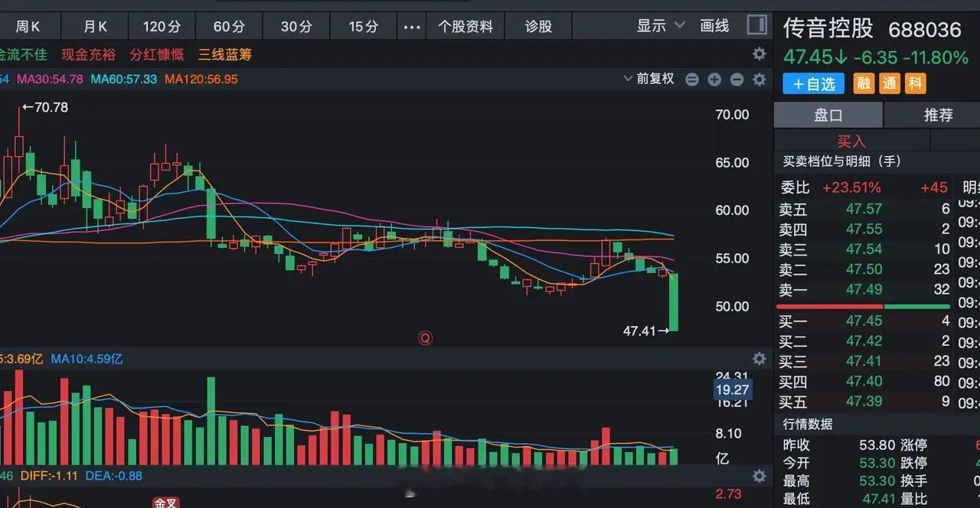Viewport: 980px width, 508px height.
Task: Click the 688036 stock code
Action: 924,30
